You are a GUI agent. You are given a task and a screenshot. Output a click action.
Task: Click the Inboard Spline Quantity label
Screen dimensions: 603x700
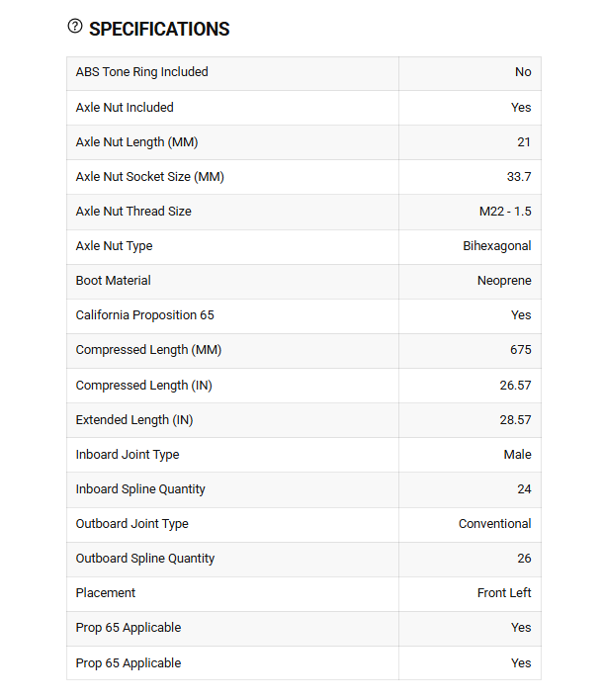click(140, 489)
